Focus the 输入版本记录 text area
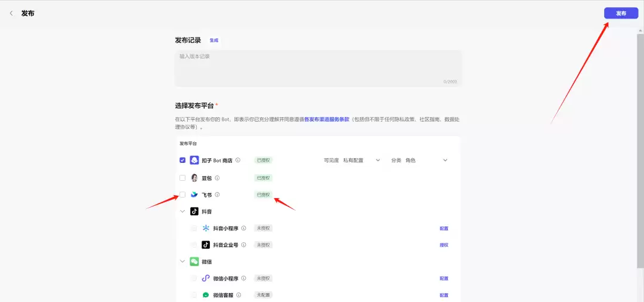This screenshot has height=302, width=644. (318, 68)
